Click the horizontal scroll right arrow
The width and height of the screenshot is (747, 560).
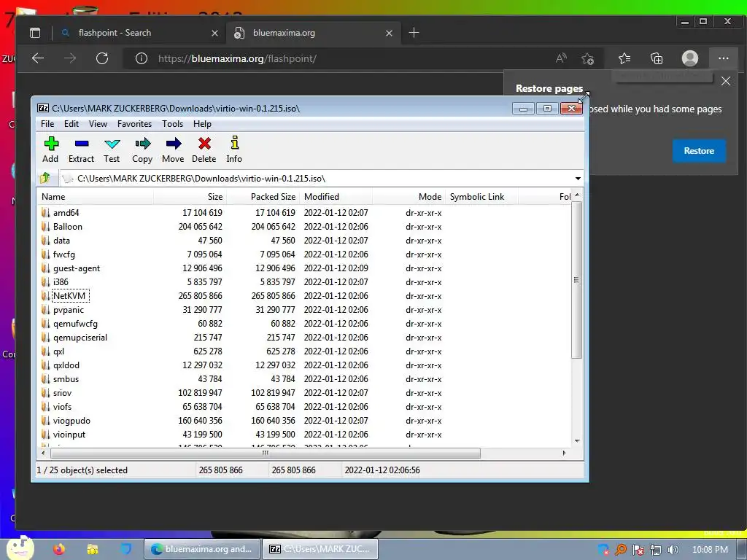[564, 453]
